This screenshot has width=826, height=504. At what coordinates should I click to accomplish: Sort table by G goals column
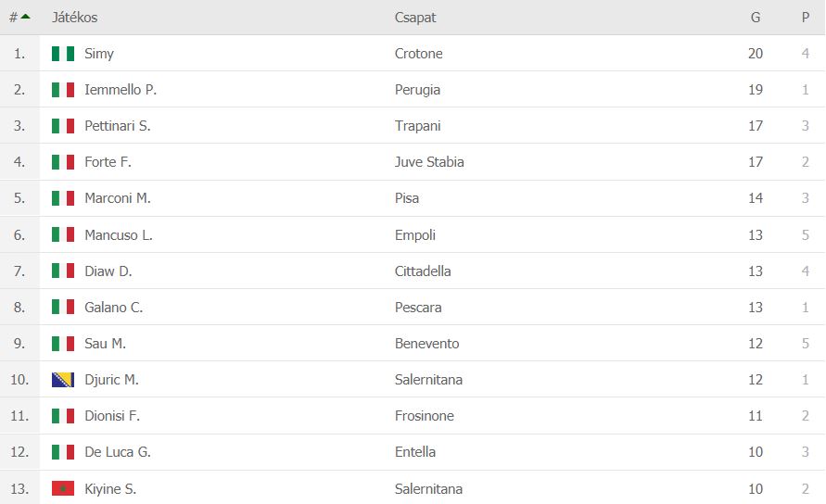(x=756, y=18)
